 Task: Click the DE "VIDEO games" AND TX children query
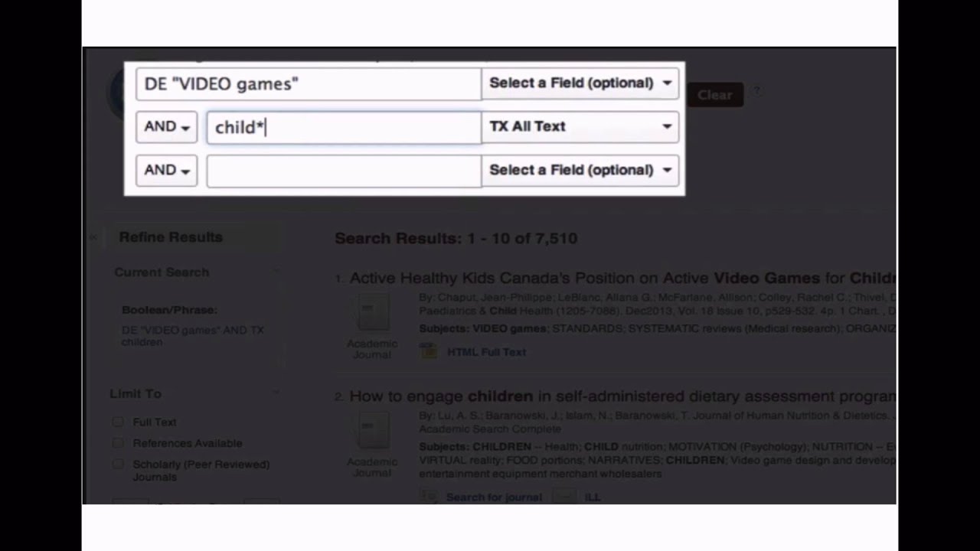(192, 336)
